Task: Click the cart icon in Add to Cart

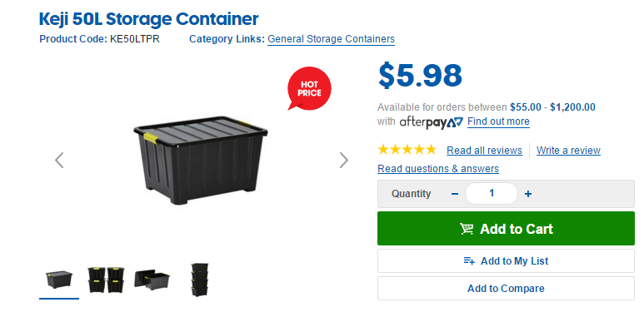Action: tap(467, 229)
